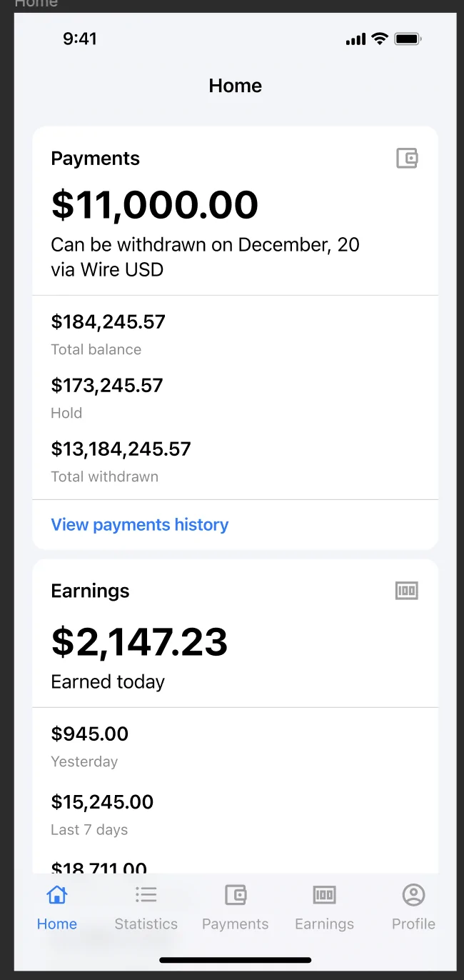Tap the Home house icon in tab bar

[x=56, y=894]
